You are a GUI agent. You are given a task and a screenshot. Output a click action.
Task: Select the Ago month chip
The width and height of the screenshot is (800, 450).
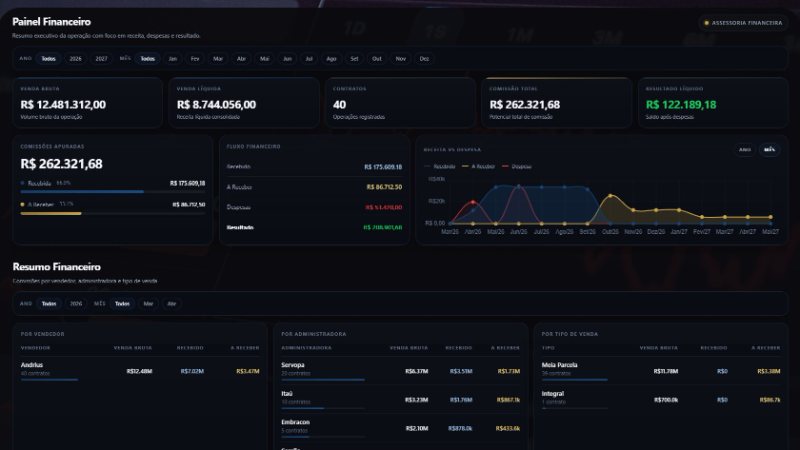[x=331, y=59]
